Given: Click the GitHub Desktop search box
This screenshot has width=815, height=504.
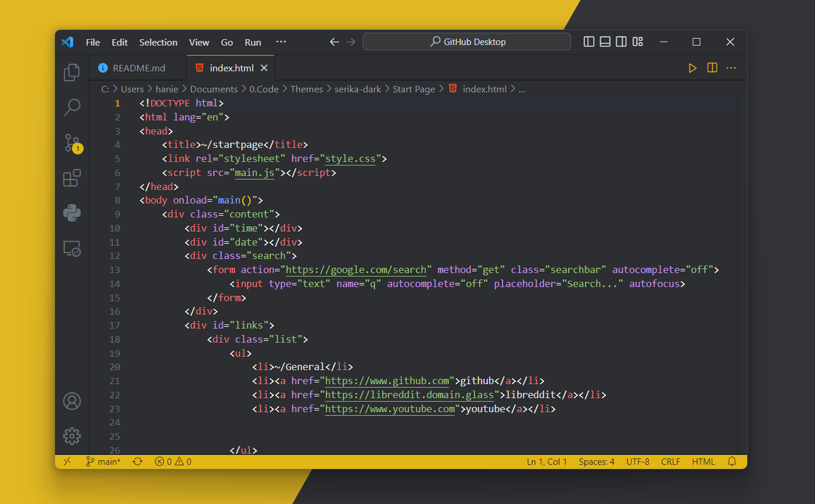Looking at the screenshot, I should coord(467,42).
